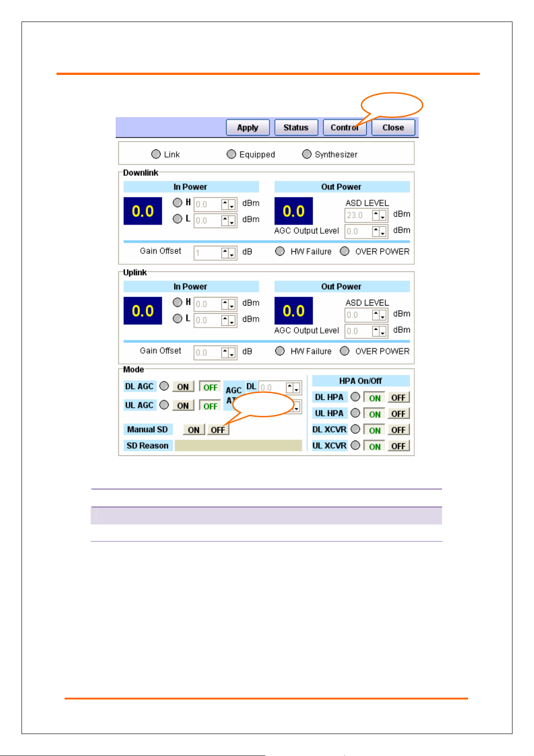
Task: Turn the DL XCVR on
Action: pos(375,430)
